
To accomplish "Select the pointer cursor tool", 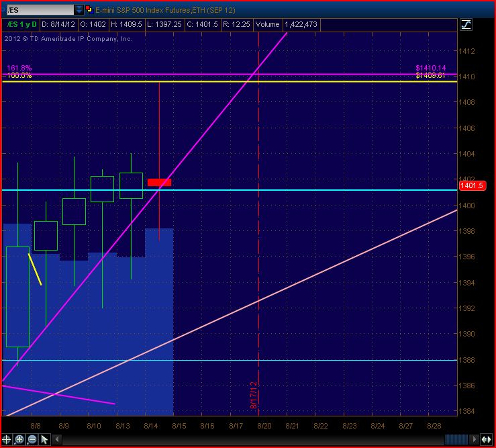I will (x=44, y=439).
